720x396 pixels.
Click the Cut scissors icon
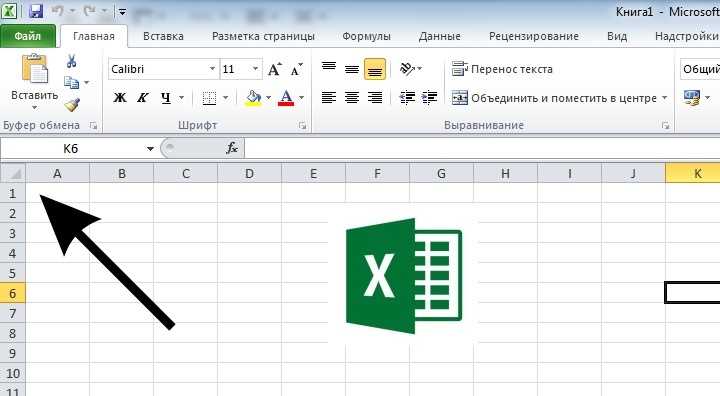pos(72,61)
